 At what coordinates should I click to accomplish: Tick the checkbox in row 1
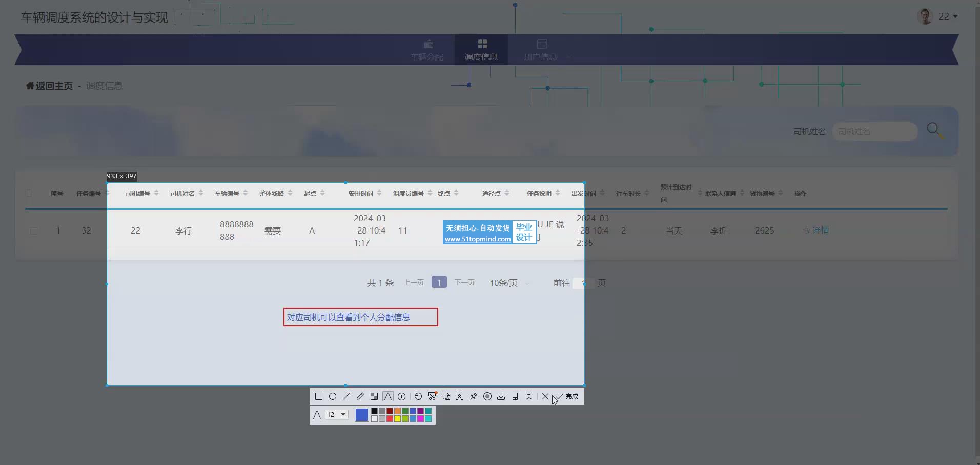[x=33, y=231]
